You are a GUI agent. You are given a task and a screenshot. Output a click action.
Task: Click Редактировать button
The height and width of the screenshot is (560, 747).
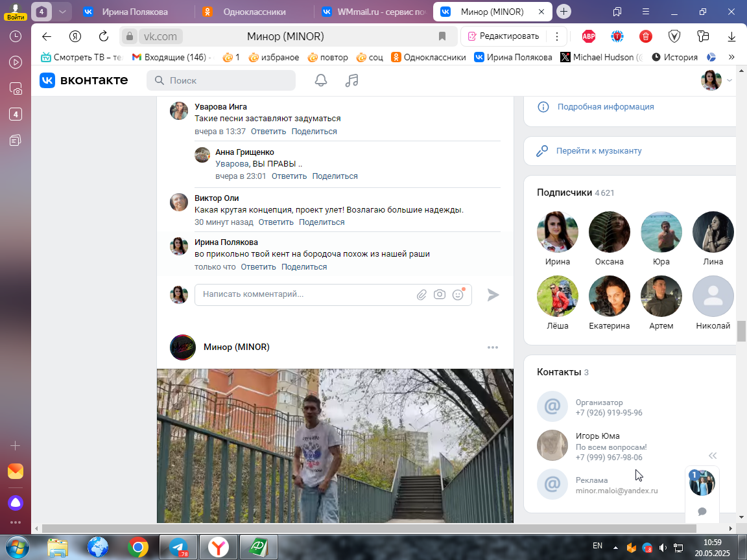click(504, 36)
